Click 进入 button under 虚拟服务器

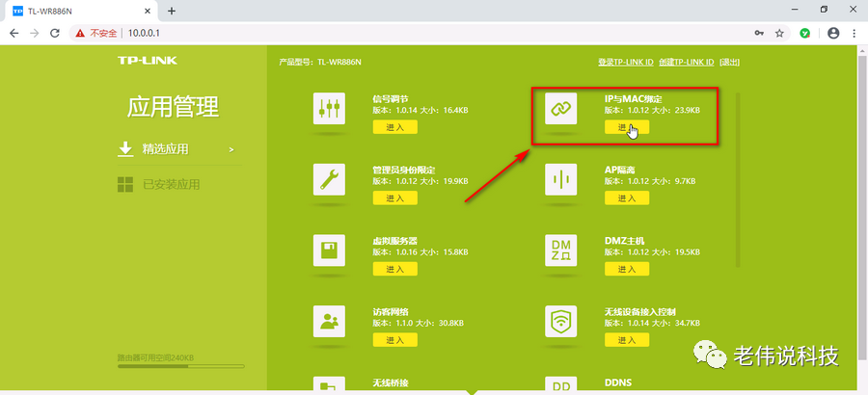pos(394,269)
